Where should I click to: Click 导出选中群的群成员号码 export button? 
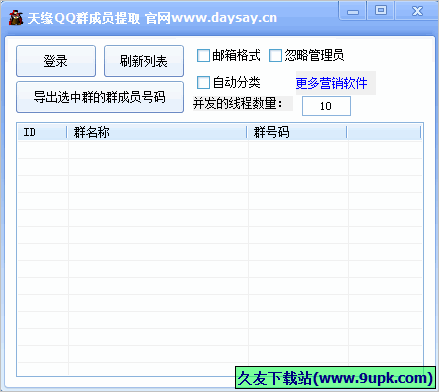100,97
